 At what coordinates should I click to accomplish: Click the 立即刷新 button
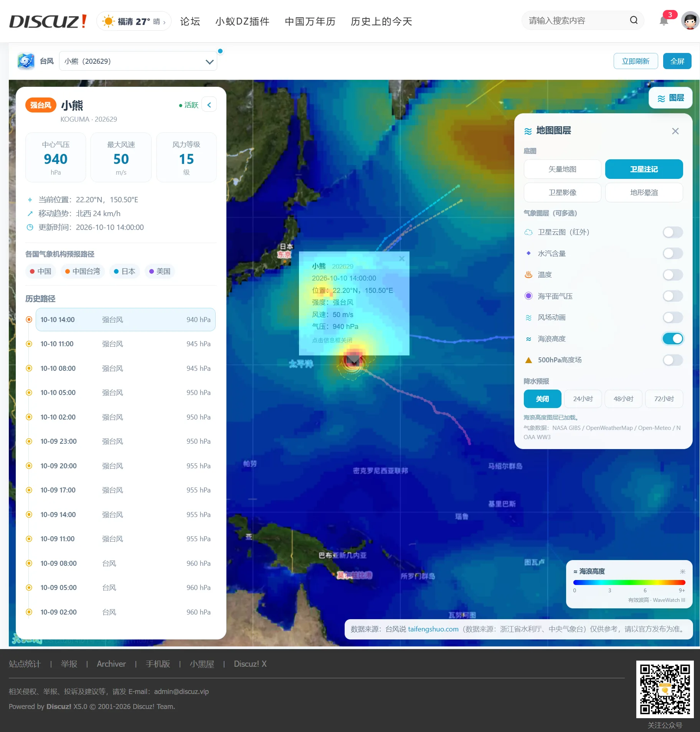click(x=636, y=61)
